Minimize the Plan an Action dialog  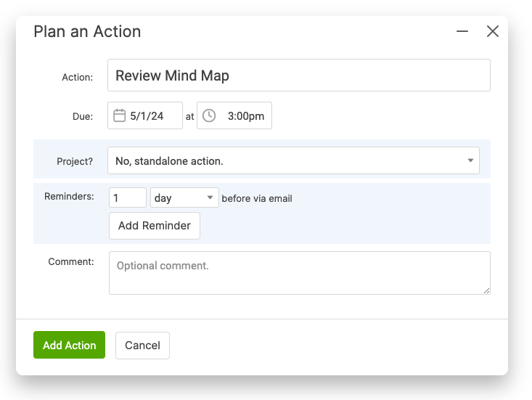[x=462, y=31]
